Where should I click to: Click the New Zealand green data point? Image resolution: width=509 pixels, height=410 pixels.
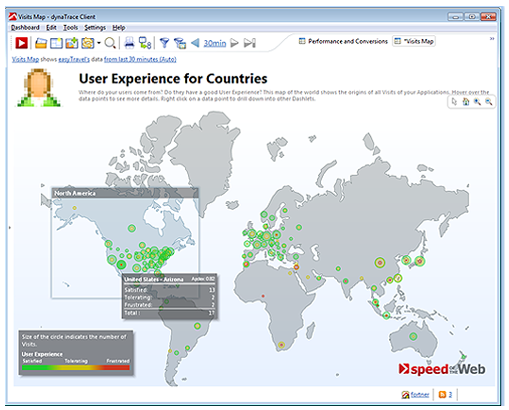pos(463,357)
